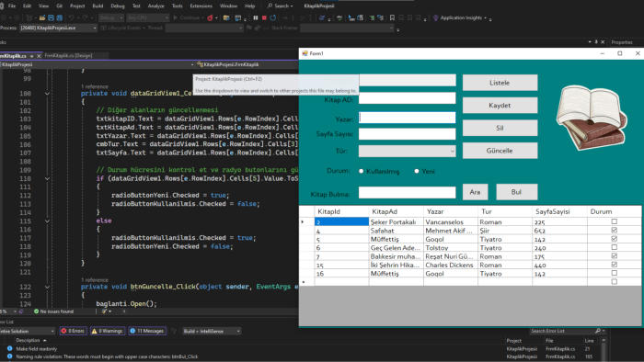The width and height of the screenshot is (644, 362).
Task: Click the Hot Reload flame icon
Action: [x=211, y=17]
